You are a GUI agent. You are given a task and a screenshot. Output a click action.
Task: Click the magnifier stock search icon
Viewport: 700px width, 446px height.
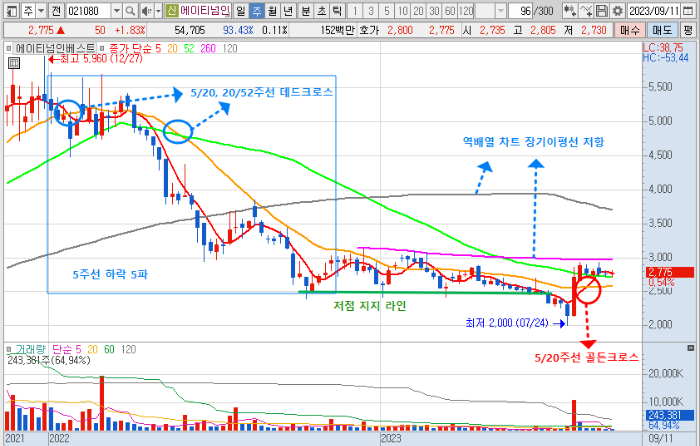pyautogui.click(x=130, y=10)
